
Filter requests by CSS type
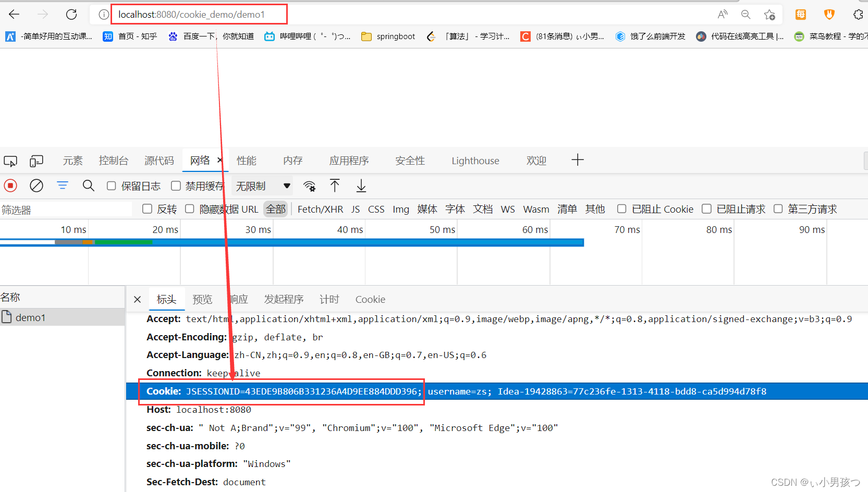click(x=376, y=209)
